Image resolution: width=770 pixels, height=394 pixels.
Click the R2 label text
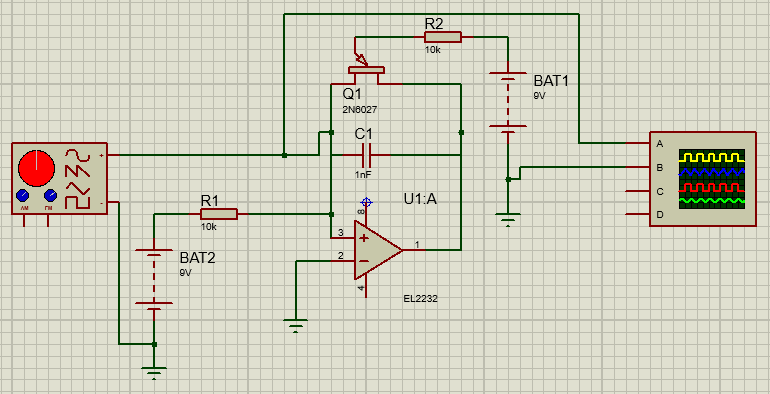[435, 23]
